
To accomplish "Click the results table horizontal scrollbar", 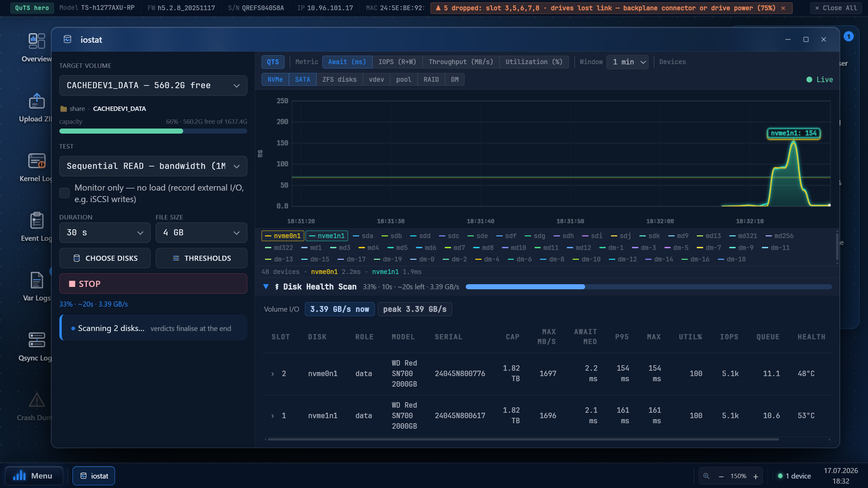I will 523,439.
